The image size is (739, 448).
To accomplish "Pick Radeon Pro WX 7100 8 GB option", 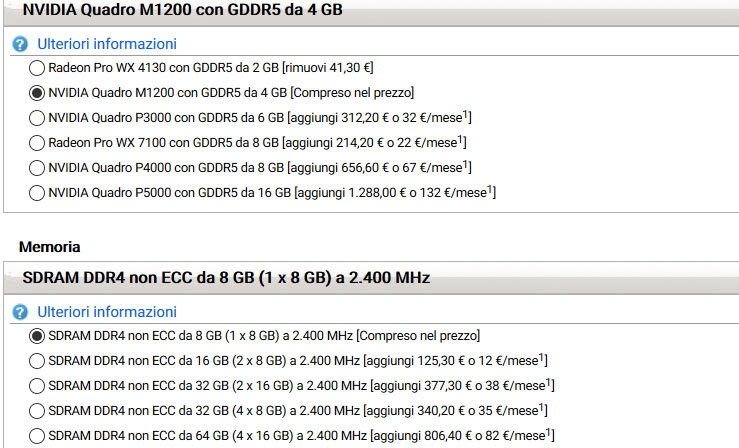I will point(37,142).
